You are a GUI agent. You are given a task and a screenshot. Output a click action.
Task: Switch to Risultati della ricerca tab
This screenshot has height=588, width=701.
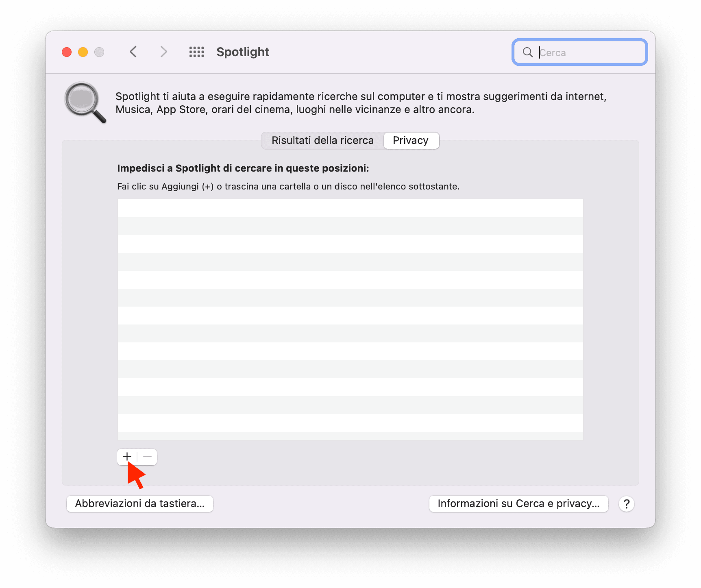[x=322, y=141]
